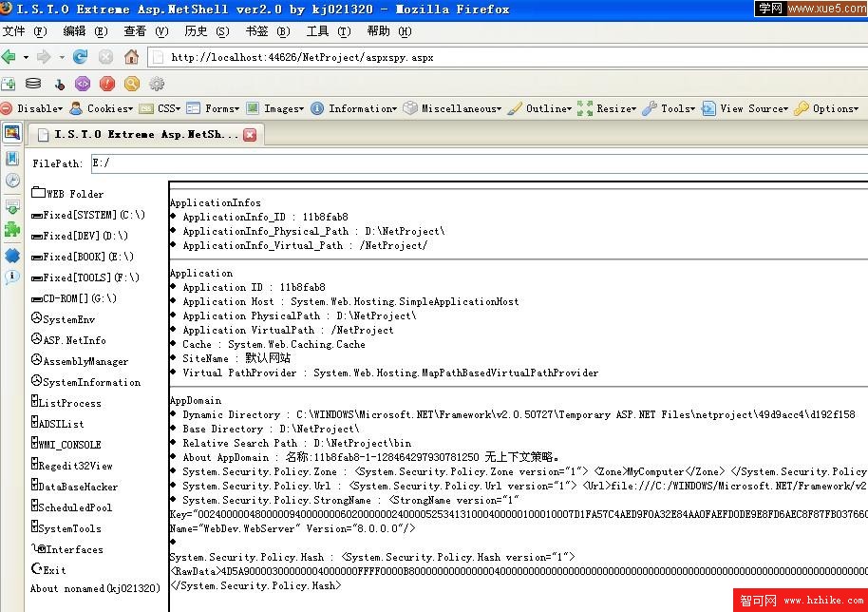868x612 pixels.
Task: Click the red exclamation octagon icon
Action: click(107, 84)
